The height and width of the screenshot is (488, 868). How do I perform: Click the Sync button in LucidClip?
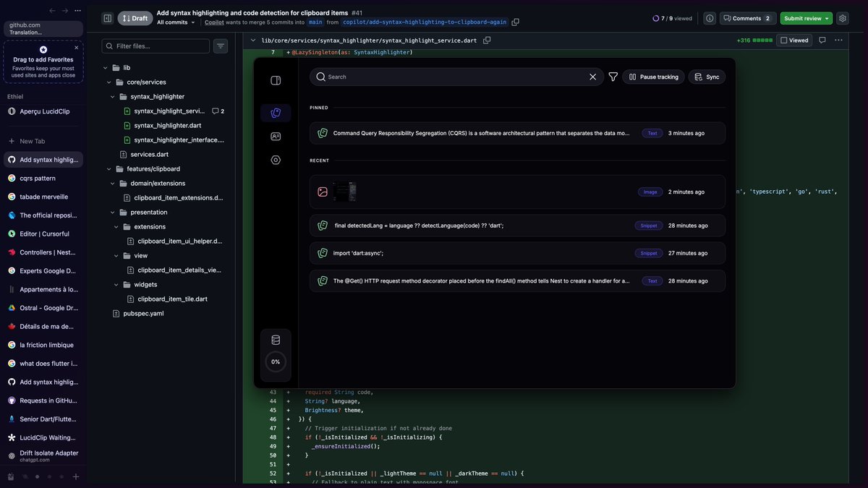pos(707,77)
